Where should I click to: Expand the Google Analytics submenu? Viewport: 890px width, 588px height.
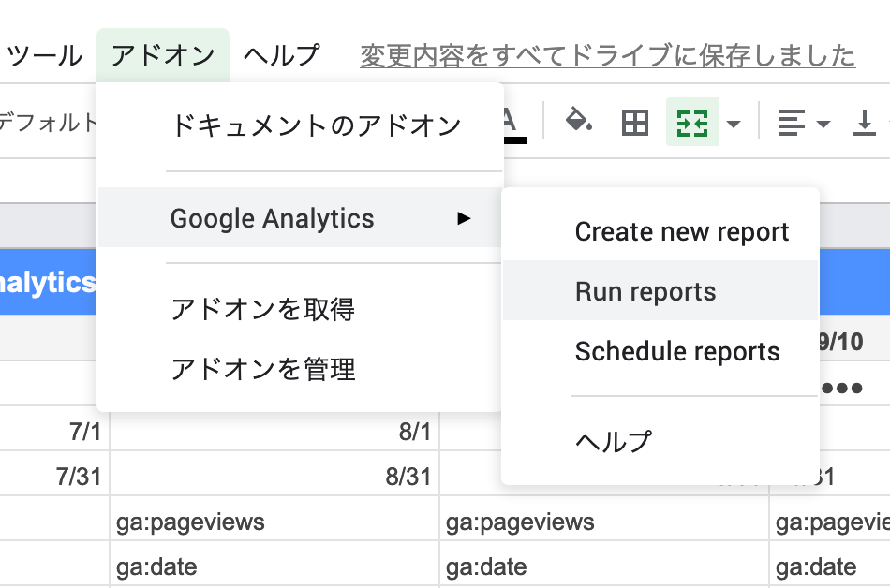click(x=301, y=218)
